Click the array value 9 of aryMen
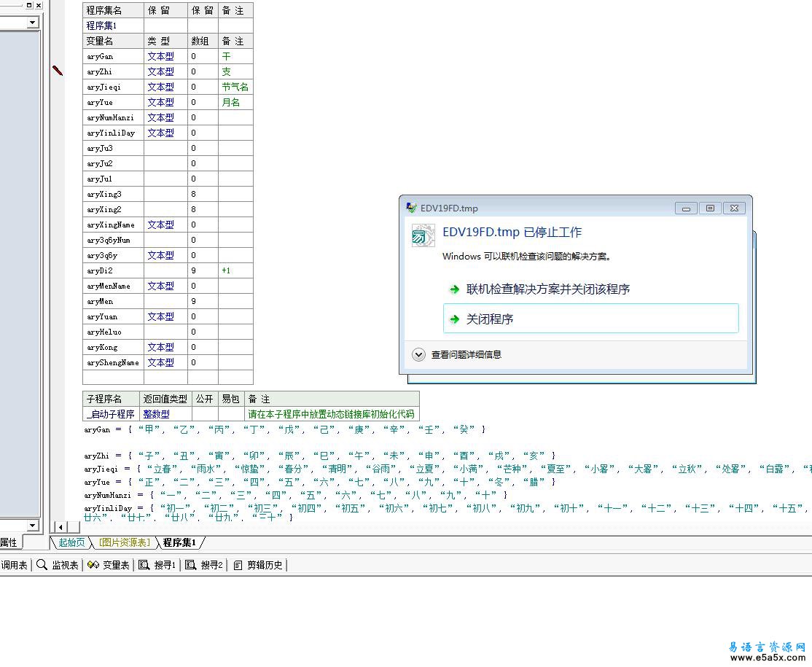The width and height of the screenshot is (812, 667). click(x=203, y=301)
